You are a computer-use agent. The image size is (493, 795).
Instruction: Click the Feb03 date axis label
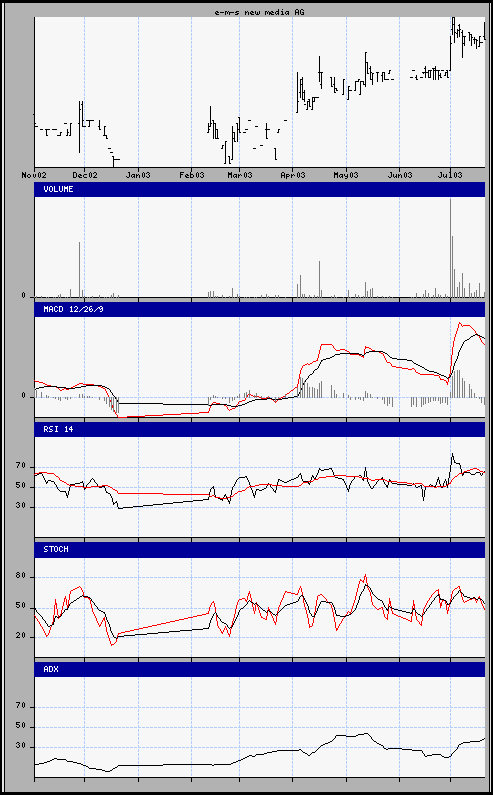192,175
